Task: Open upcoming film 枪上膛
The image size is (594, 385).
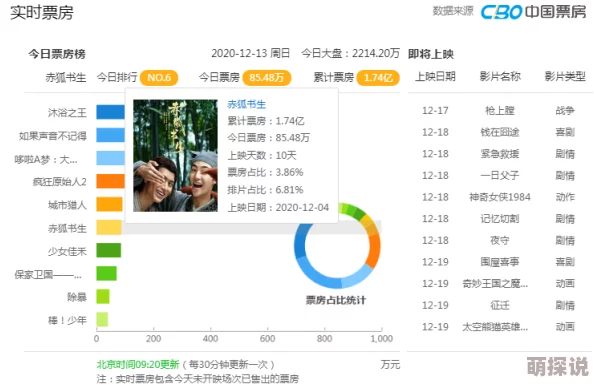Action: (500, 111)
